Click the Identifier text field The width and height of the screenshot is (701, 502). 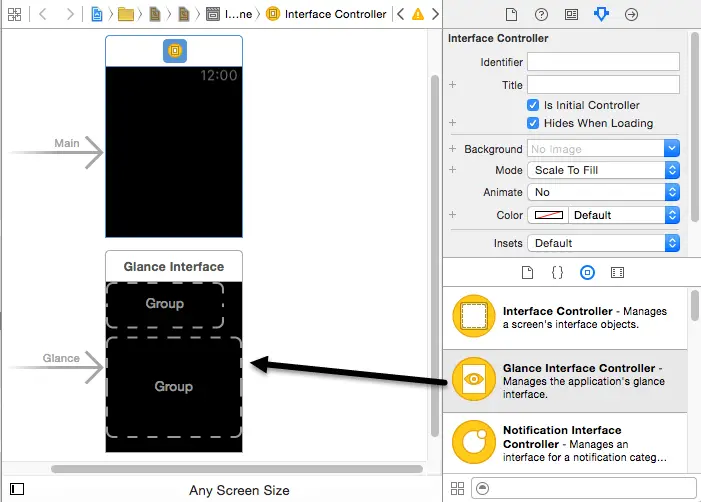tap(603, 62)
